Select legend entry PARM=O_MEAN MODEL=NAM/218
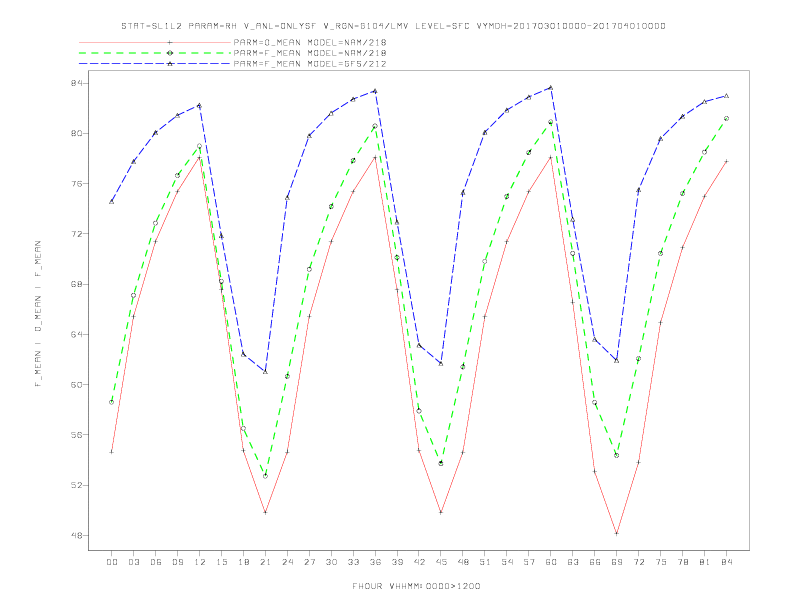This screenshot has height=612, width=792. [x=310, y=42]
